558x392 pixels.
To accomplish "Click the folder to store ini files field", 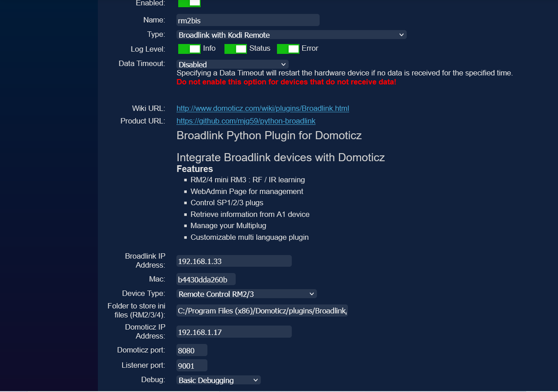I will click(x=262, y=310).
